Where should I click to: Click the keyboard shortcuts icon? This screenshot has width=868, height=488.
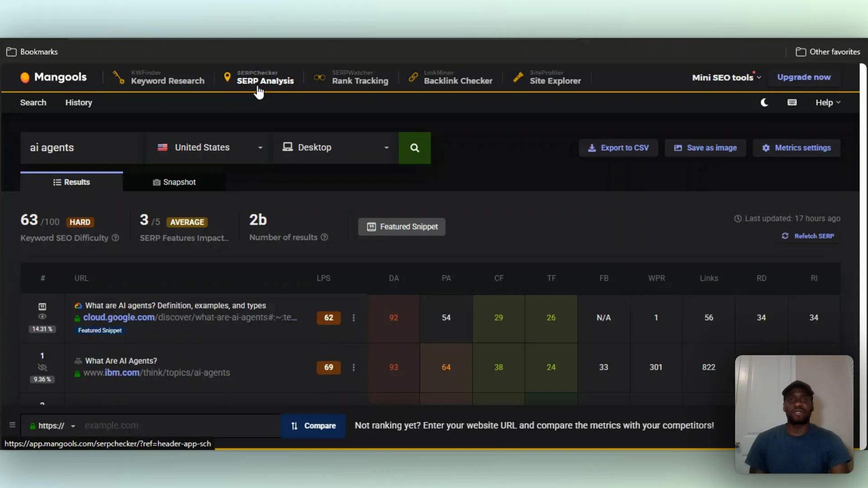point(792,103)
